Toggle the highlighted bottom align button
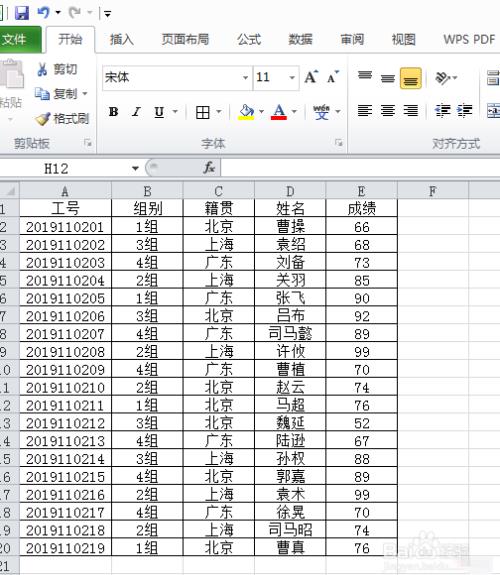 pyautogui.click(x=410, y=78)
